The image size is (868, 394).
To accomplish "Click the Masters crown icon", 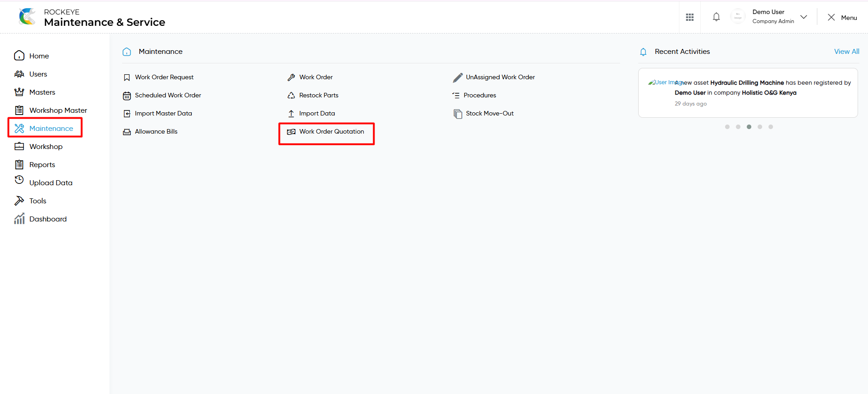I will coord(19,92).
